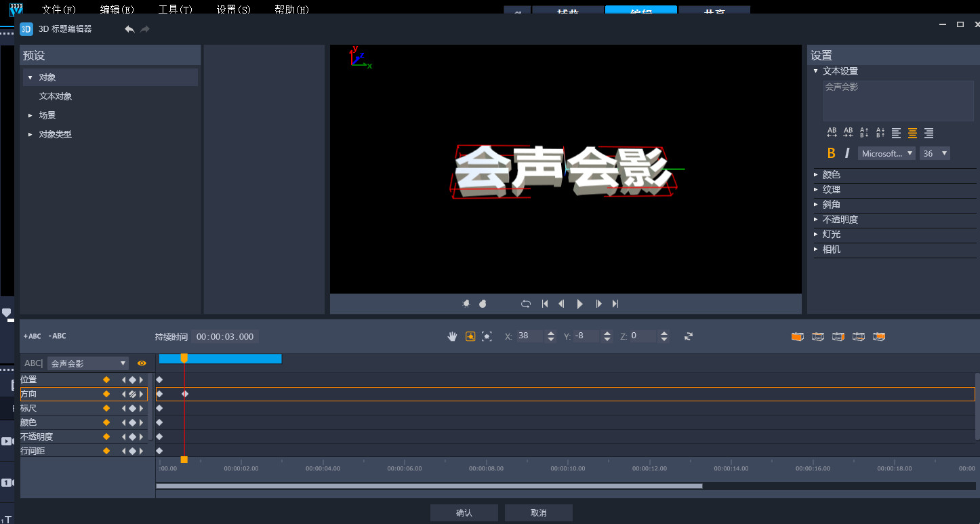Click the third cube view preset icon
Screen dimensions: 980x524
tap(838, 336)
